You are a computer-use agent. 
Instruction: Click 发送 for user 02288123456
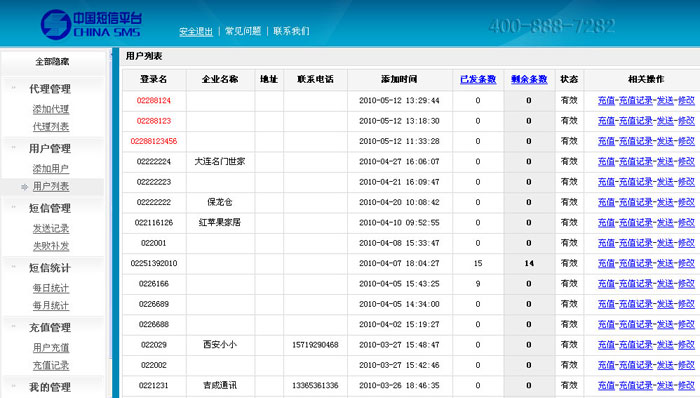665,141
